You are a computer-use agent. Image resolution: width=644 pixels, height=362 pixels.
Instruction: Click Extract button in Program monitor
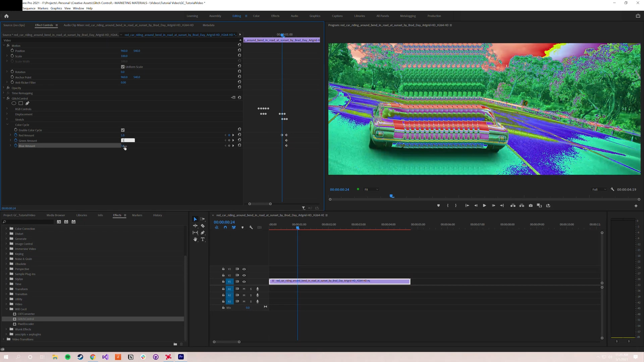point(522,205)
